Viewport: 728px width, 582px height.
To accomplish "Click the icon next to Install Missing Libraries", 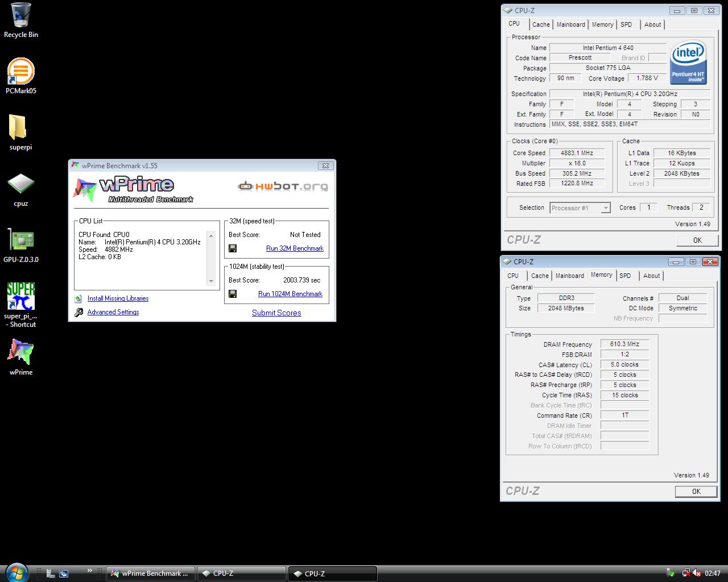I will click(x=78, y=298).
